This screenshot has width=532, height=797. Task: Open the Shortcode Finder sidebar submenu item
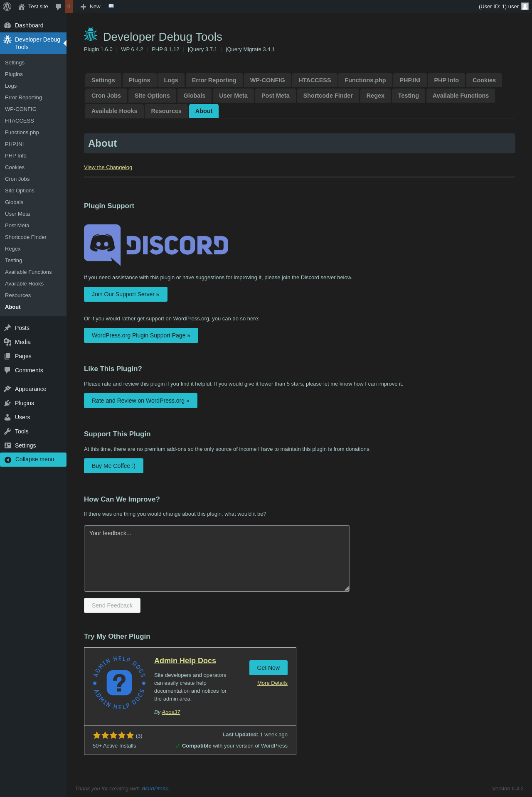tap(33, 237)
